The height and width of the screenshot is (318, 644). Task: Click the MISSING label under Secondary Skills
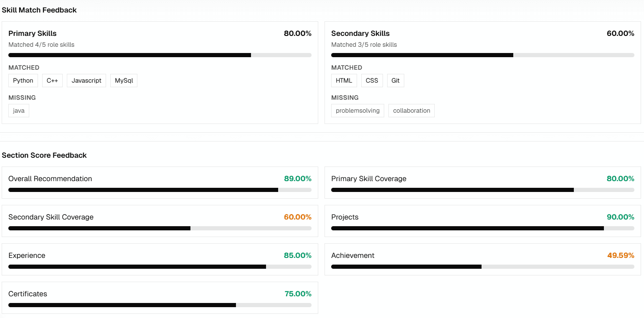345,98
